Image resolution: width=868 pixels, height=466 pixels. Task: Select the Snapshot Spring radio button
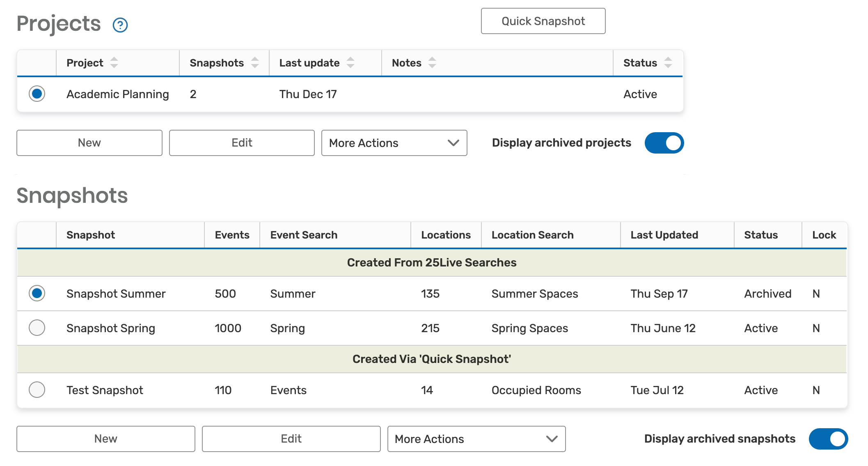point(37,328)
